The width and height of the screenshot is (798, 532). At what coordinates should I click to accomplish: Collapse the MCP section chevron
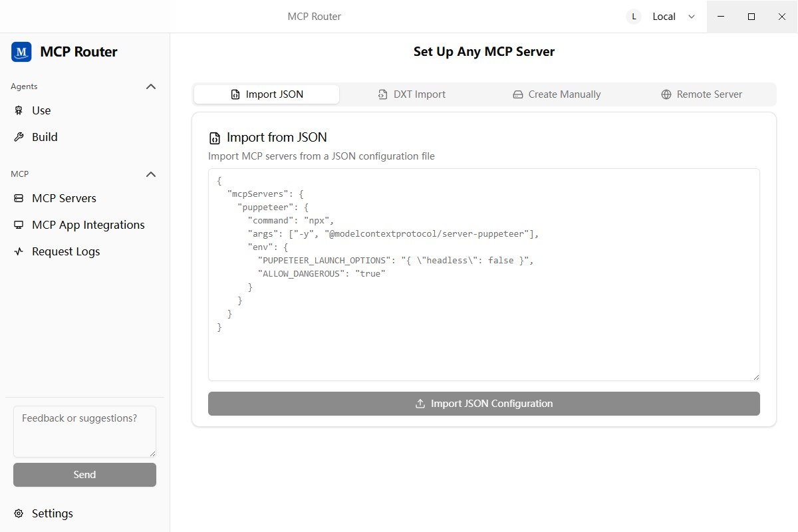151,174
